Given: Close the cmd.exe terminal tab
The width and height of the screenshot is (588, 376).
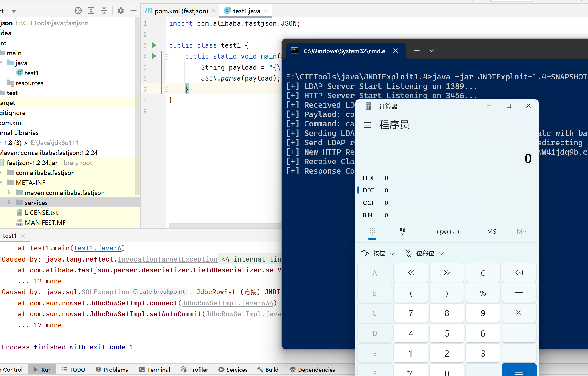Looking at the screenshot, I should click(x=396, y=51).
